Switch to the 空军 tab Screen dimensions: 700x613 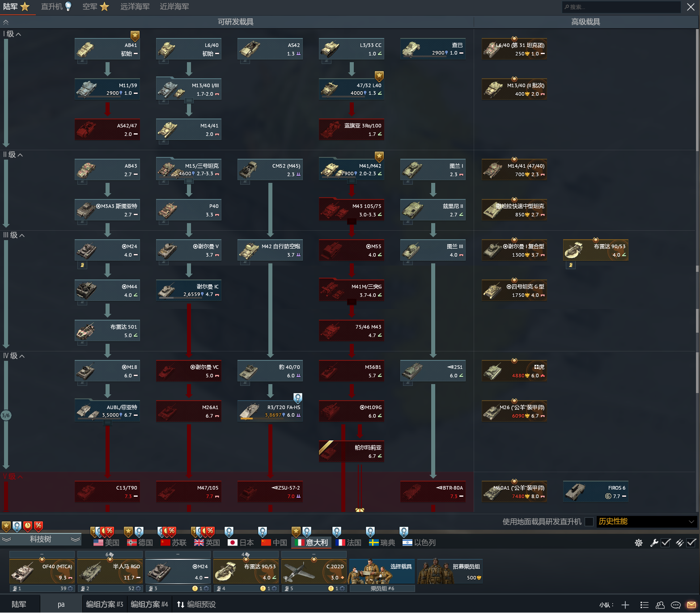coord(96,7)
